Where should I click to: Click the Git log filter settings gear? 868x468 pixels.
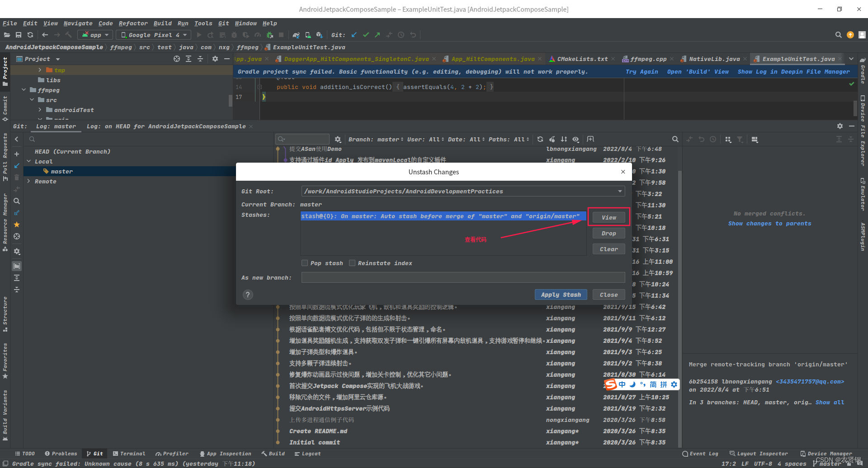(x=338, y=139)
